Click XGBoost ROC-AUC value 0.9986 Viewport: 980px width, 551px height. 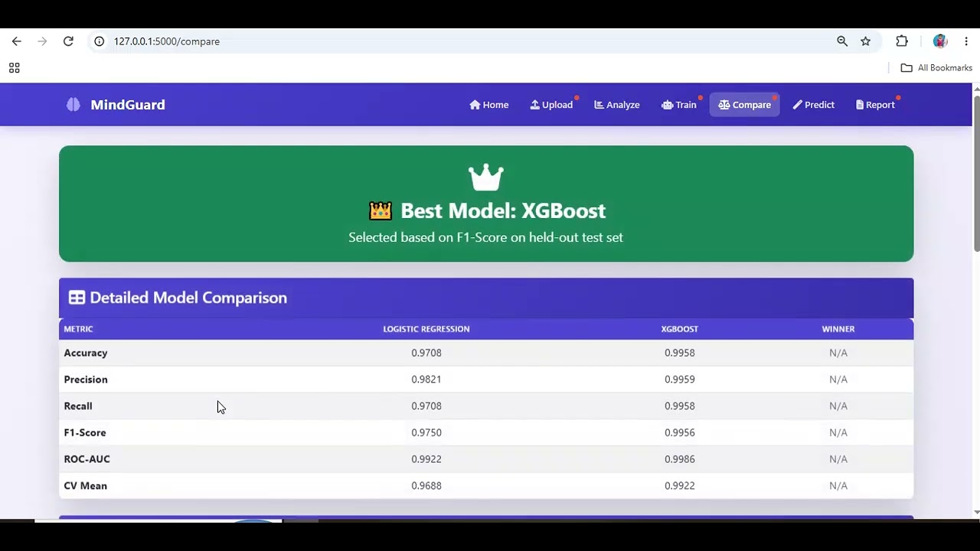coord(680,459)
